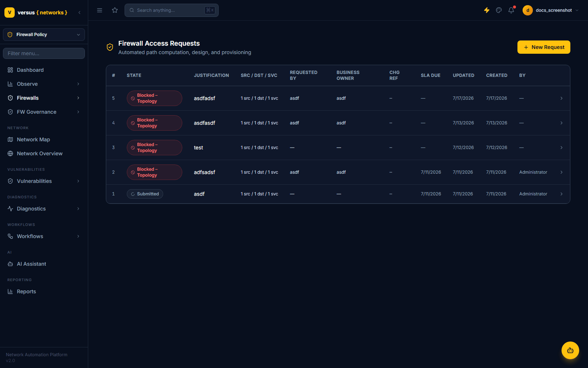Focus the Filter menu input
Viewport: 588px width, 368px height.
coord(44,53)
